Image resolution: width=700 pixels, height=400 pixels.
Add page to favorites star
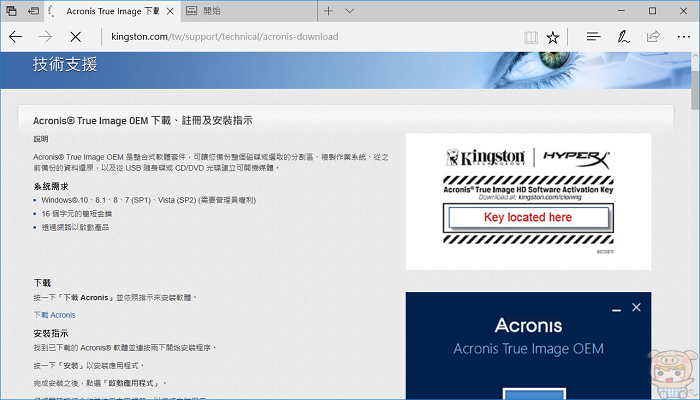pos(553,37)
